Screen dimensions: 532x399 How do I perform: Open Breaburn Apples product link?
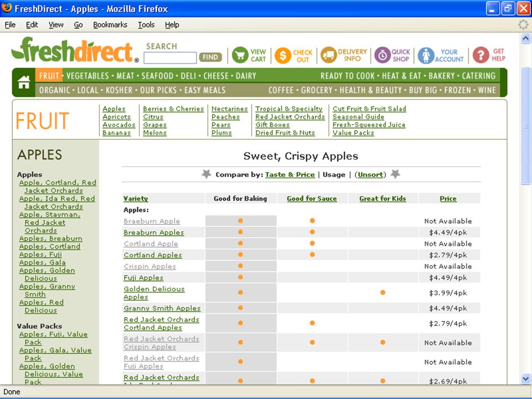[154, 232]
